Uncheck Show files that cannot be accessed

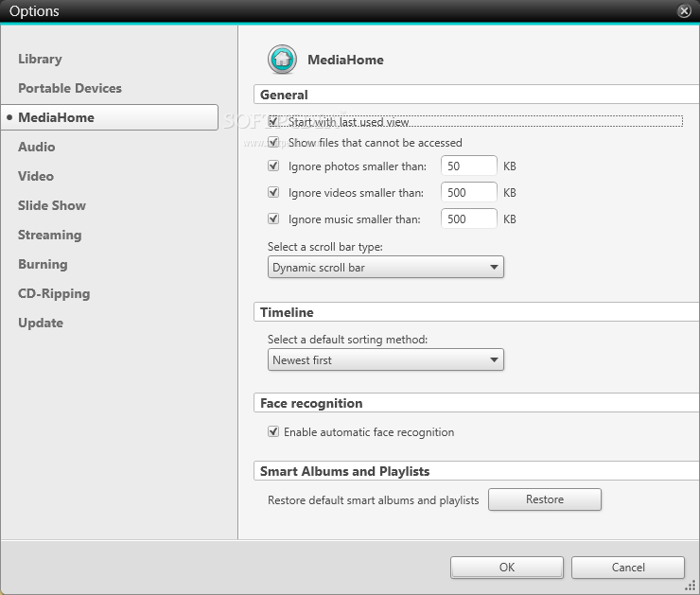(273, 143)
